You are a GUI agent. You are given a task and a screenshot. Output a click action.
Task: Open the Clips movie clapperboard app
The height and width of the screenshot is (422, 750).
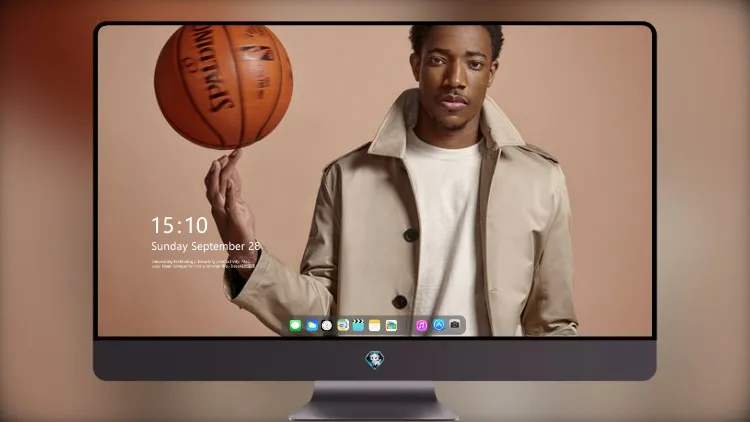coord(358,325)
